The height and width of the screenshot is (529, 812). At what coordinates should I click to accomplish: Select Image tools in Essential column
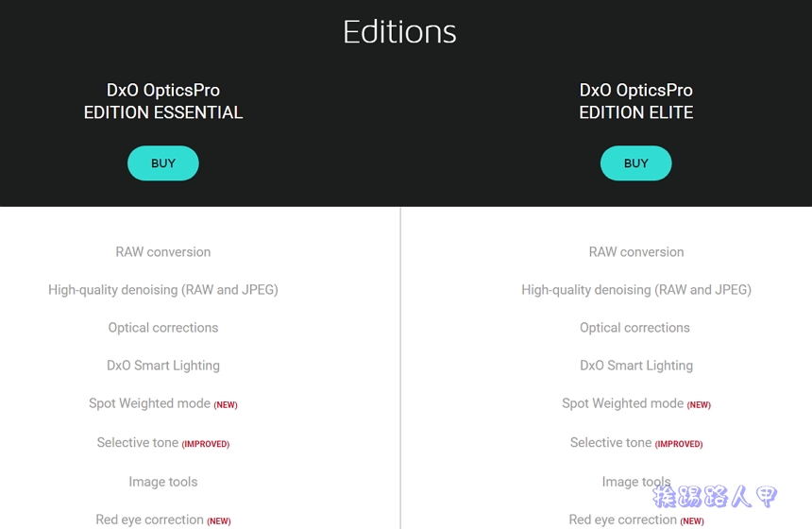point(163,482)
